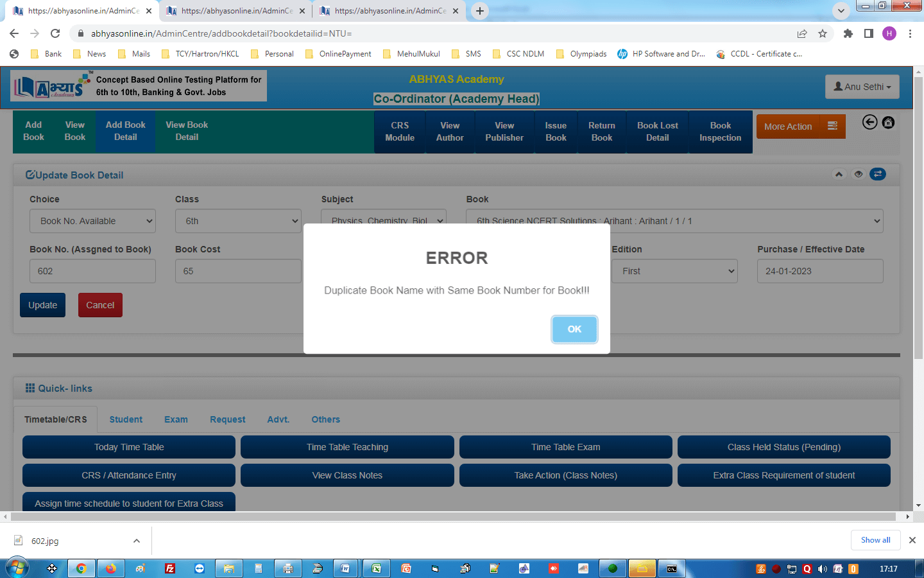Collapse the Update Book Detail panel
The width and height of the screenshot is (924, 578).
point(839,174)
